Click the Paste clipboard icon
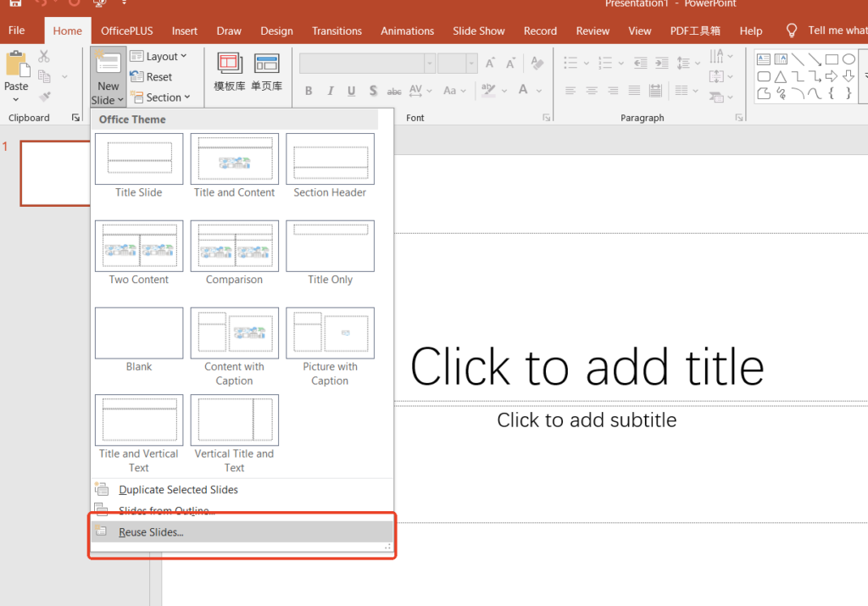868x606 pixels. (16, 65)
